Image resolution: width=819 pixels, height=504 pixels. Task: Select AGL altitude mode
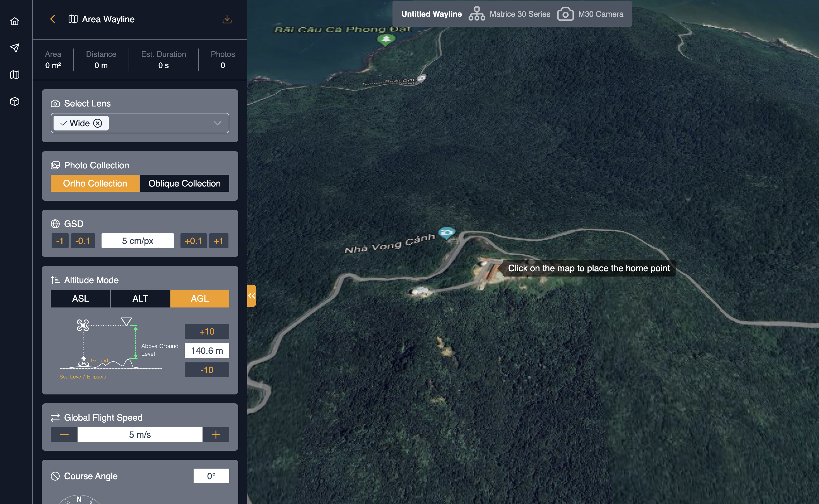point(199,298)
